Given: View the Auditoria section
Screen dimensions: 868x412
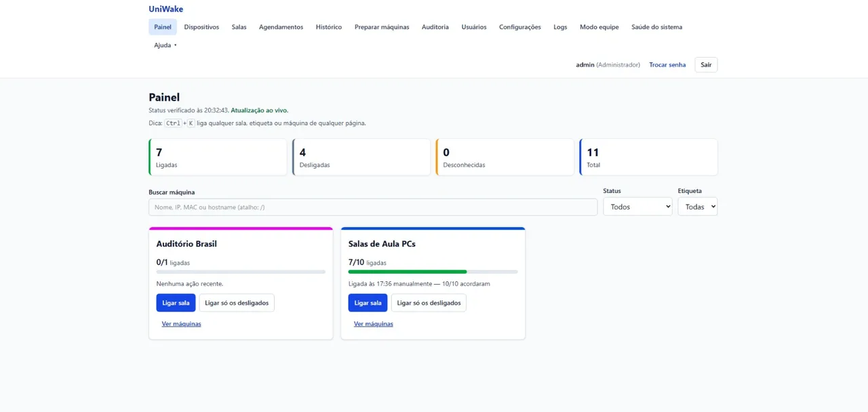Looking at the screenshot, I should [x=435, y=27].
